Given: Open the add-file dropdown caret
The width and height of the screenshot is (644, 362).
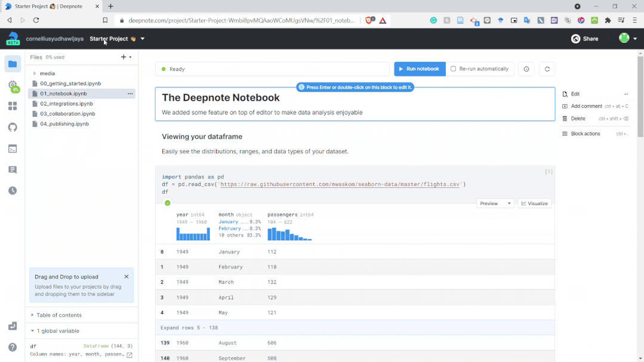Looking at the screenshot, I should click(x=131, y=57).
